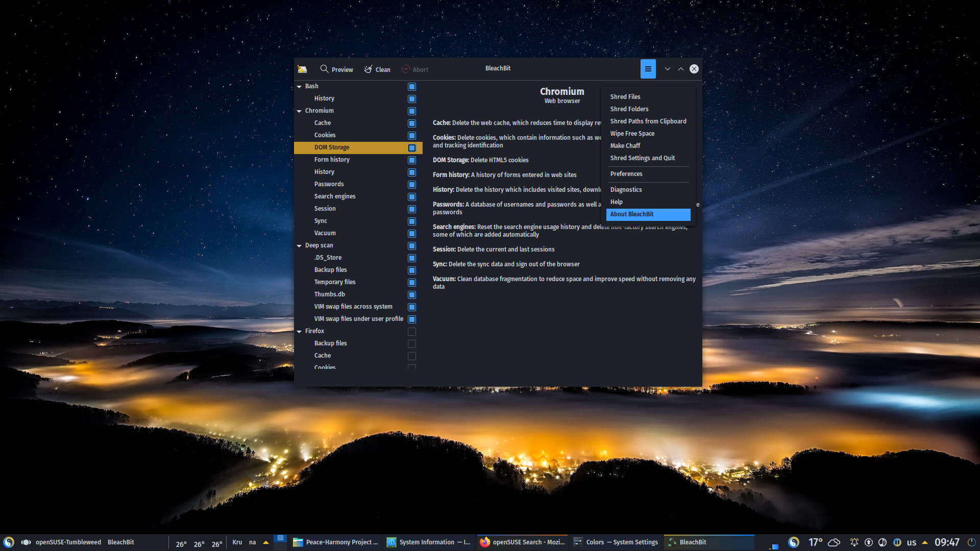Open the notifications bell in tray
This screenshot has height=551, width=980.
pos(854,542)
